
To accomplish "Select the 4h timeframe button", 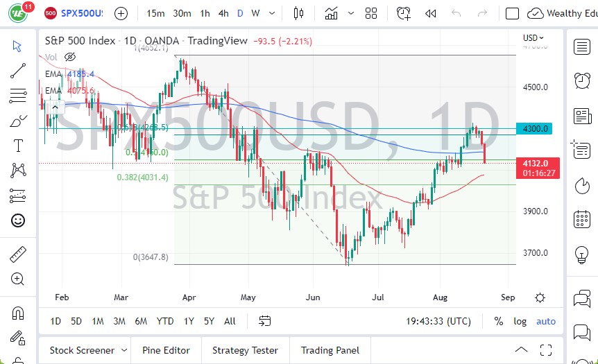I will (223, 13).
